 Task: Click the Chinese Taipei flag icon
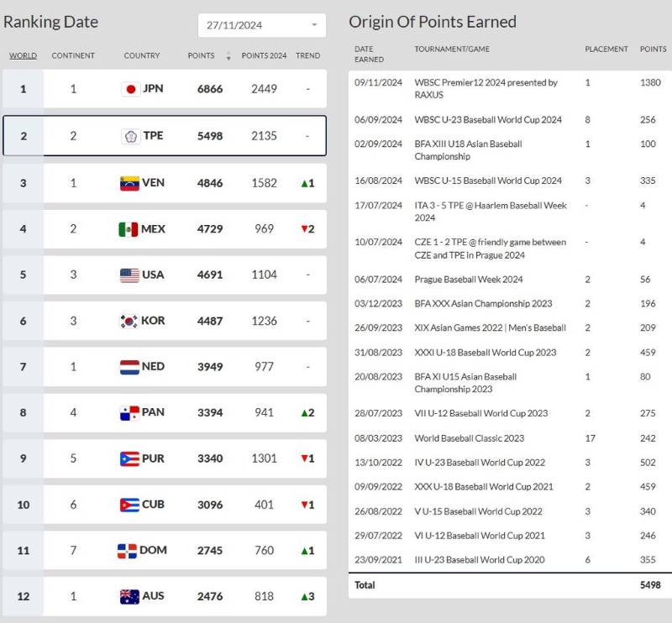coord(131,136)
